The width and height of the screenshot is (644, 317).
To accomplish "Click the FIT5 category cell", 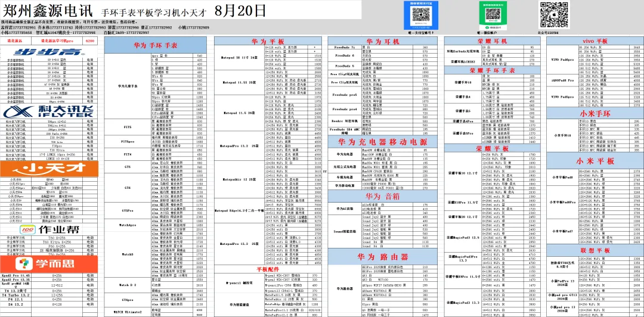I will 128,128.
